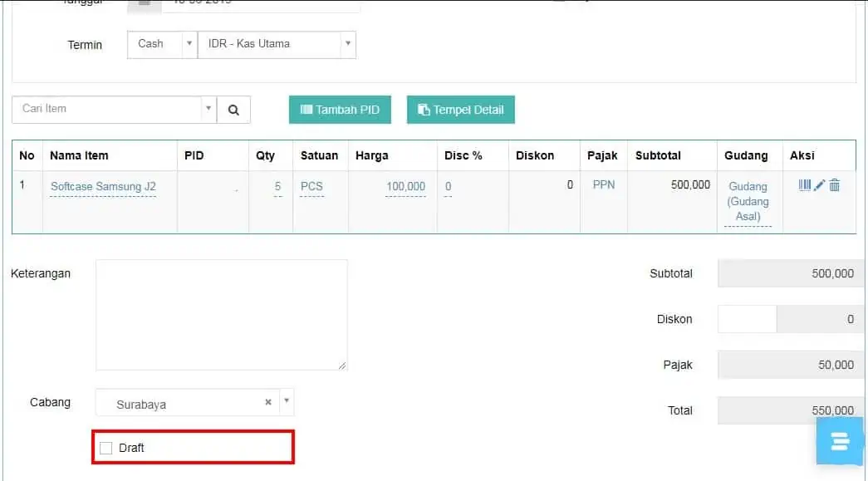The image size is (868, 481).
Task: Click the search magnifier button
Action: (233, 110)
